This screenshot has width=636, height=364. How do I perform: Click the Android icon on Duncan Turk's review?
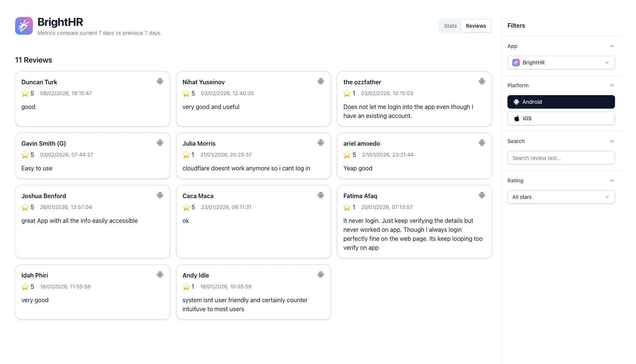[x=160, y=81]
